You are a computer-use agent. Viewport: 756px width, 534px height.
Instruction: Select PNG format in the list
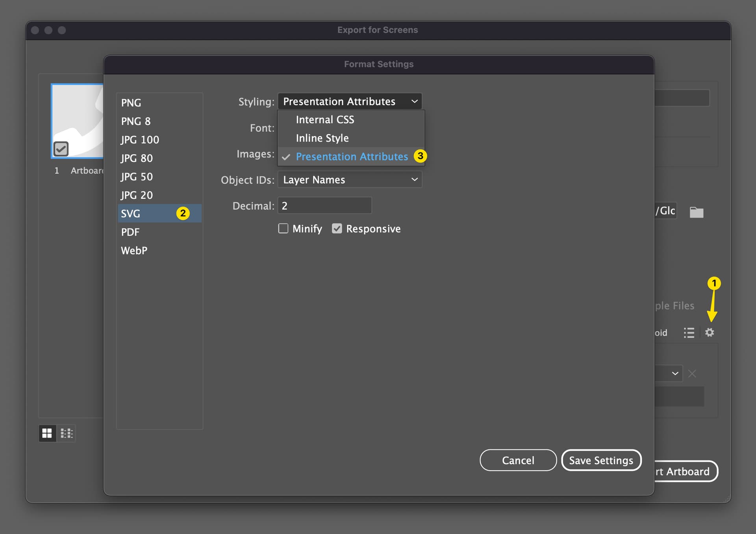pos(159,103)
